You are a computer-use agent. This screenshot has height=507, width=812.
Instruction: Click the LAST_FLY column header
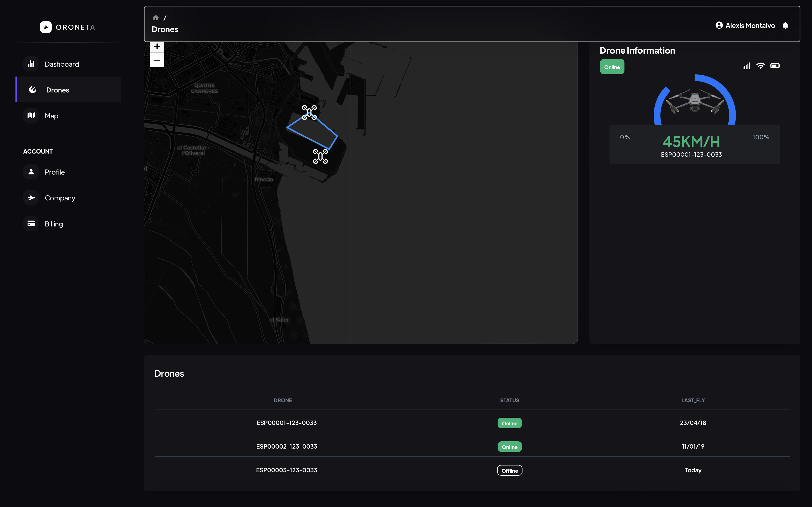click(693, 400)
